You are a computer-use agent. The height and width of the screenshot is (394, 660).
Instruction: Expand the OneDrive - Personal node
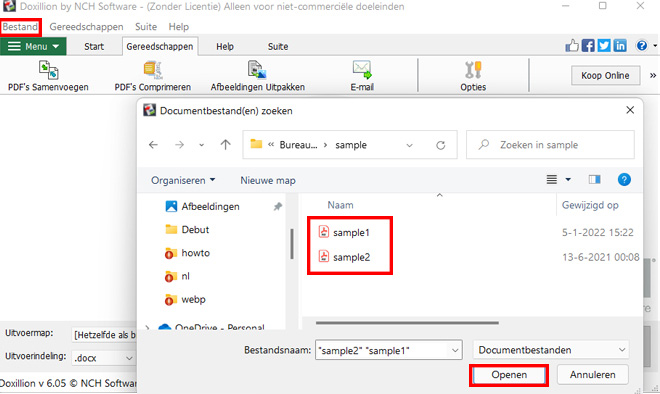pyautogui.click(x=147, y=327)
